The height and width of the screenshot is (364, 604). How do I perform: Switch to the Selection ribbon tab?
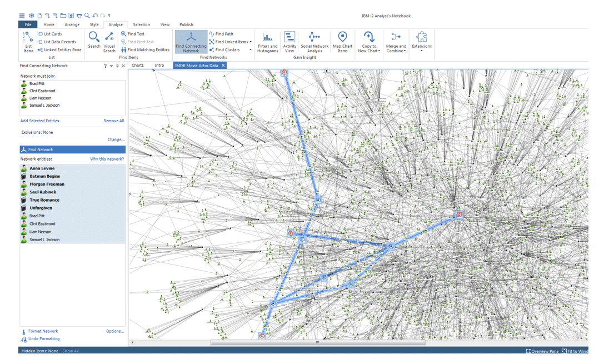click(x=141, y=24)
